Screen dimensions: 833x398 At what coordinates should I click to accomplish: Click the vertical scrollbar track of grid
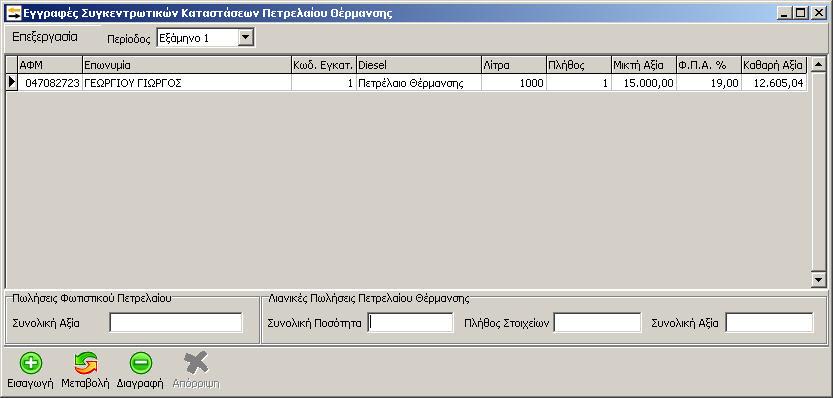click(818, 171)
